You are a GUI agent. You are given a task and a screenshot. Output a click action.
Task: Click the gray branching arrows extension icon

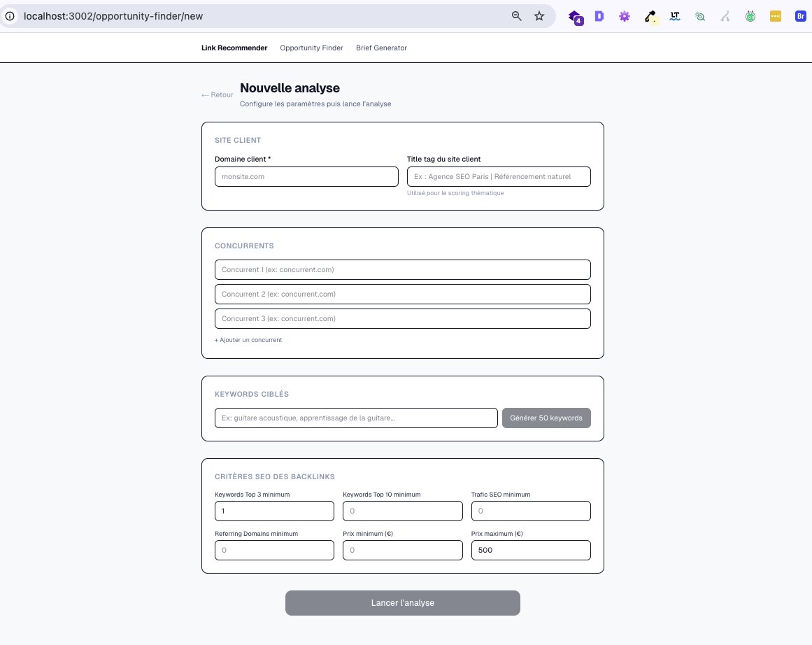(x=725, y=17)
